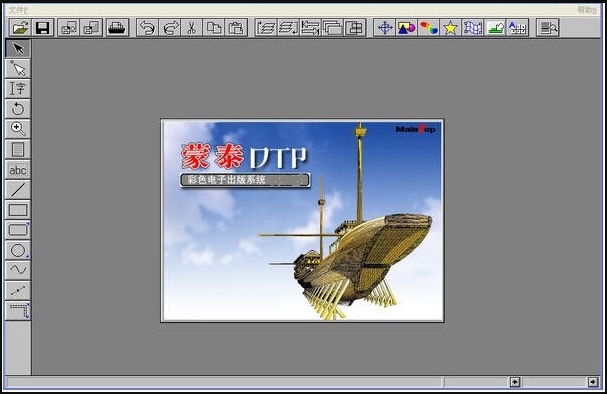Pick the zoom magnifier tool
This screenshot has width=607, height=394.
(18, 129)
